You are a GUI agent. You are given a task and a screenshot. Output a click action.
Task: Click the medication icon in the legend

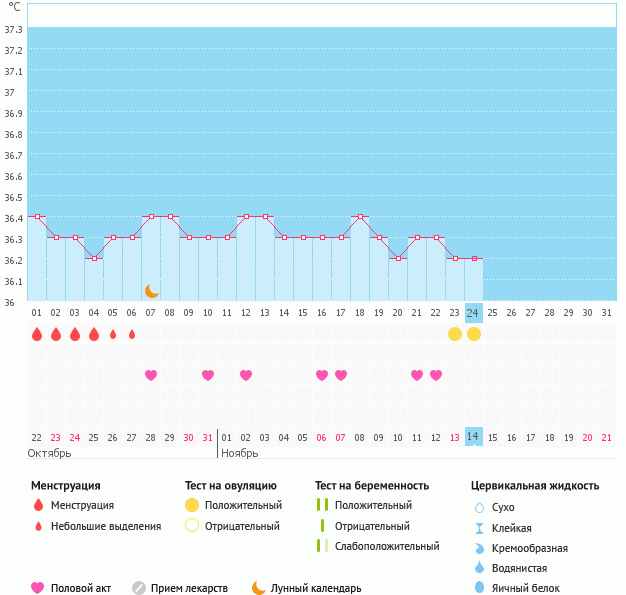tap(139, 588)
